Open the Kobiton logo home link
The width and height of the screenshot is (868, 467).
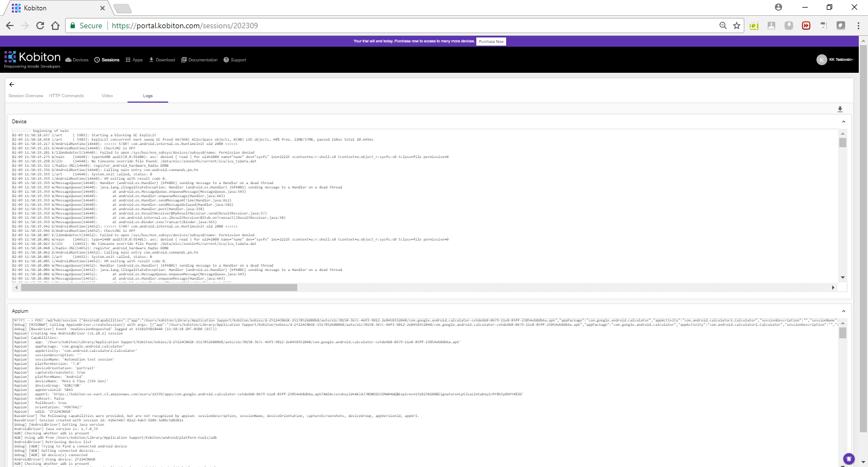click(33, 59)
